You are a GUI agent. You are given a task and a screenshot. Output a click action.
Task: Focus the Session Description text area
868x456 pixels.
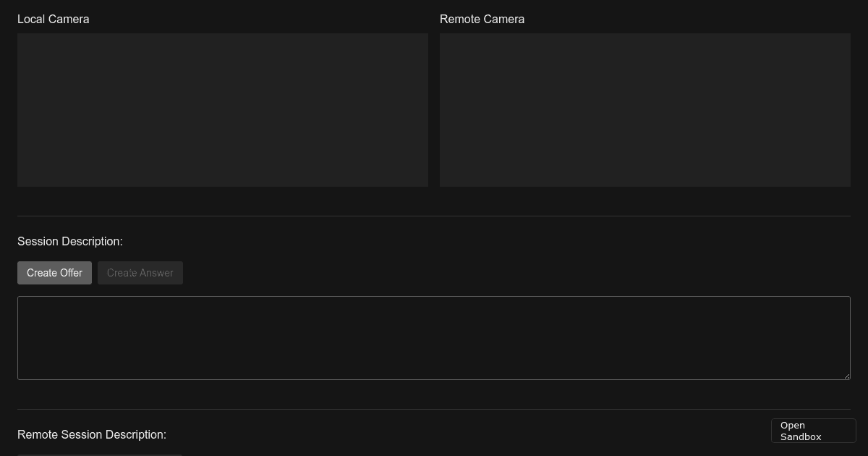pos(433,337)
